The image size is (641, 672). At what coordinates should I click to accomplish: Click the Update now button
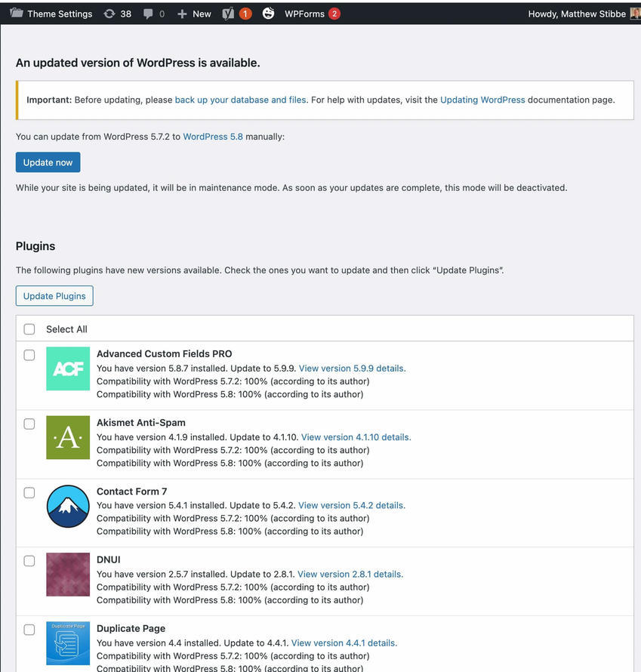(48, 162)
